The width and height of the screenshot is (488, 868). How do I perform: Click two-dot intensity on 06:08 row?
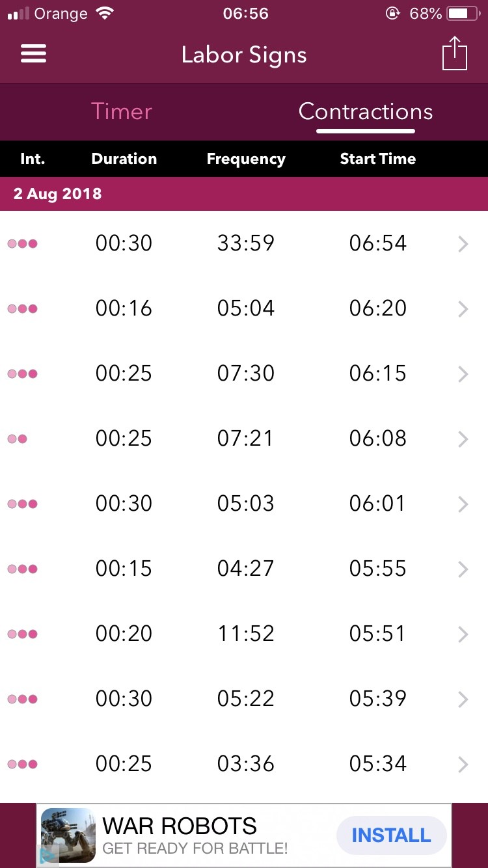(18, 439)
